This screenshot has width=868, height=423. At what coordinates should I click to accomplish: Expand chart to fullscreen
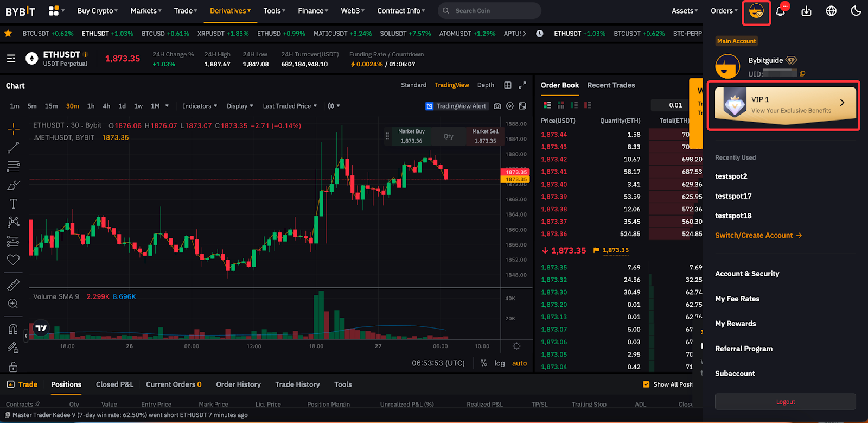click(x=522, y=85)
